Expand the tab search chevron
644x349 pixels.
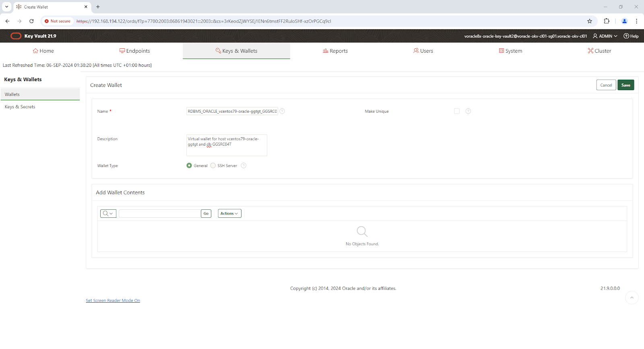coord(7,7)
